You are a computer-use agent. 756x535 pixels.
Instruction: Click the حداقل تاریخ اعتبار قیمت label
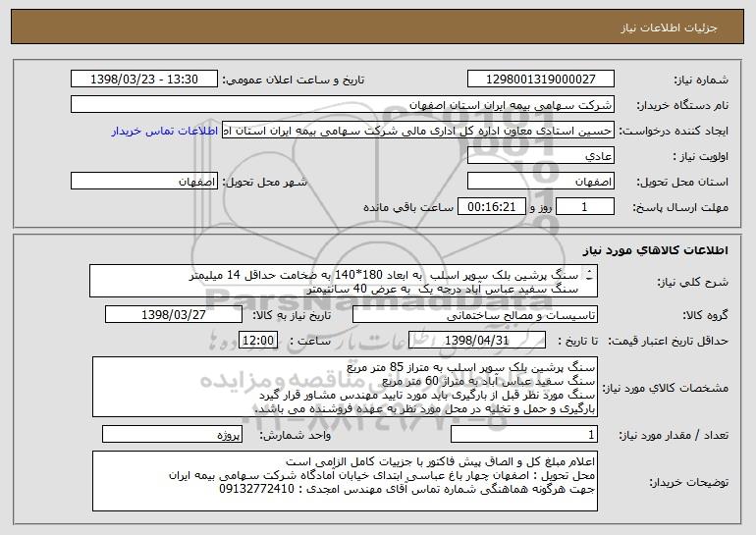pos(668,341)
